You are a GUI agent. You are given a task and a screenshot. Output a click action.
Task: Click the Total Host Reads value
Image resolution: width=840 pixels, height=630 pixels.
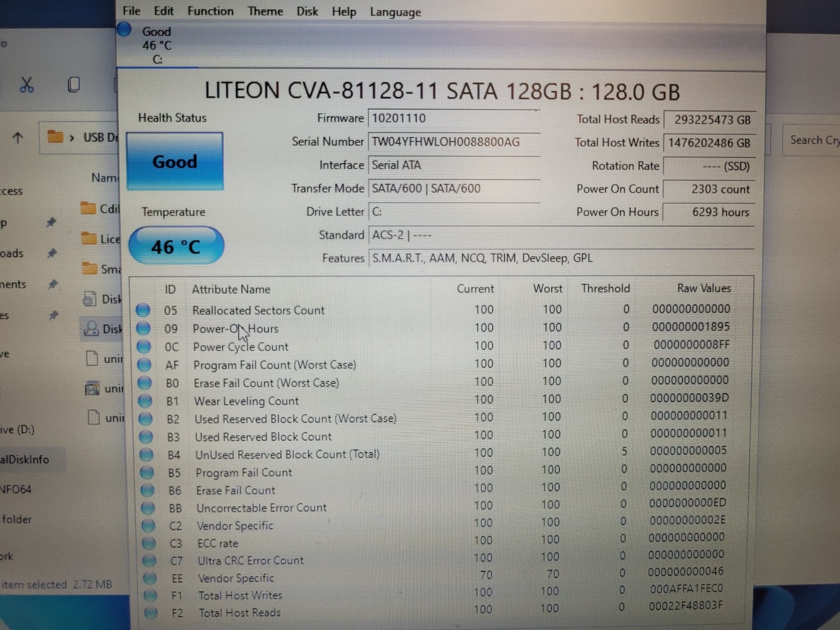pyautogui.click(x=710, y=120)
